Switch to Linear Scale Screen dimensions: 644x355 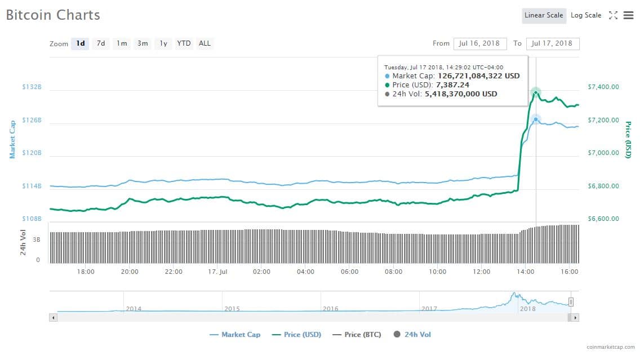(544, 16)
